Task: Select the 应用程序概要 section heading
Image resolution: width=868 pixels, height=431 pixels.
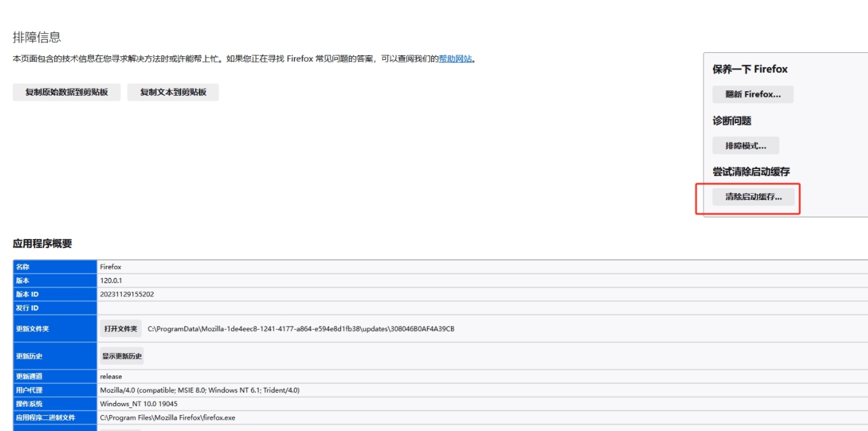Action: point(43,244)
